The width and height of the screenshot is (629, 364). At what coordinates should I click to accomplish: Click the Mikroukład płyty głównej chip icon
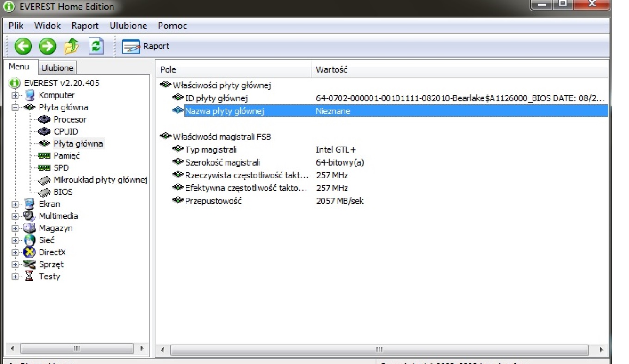(44, 180)
